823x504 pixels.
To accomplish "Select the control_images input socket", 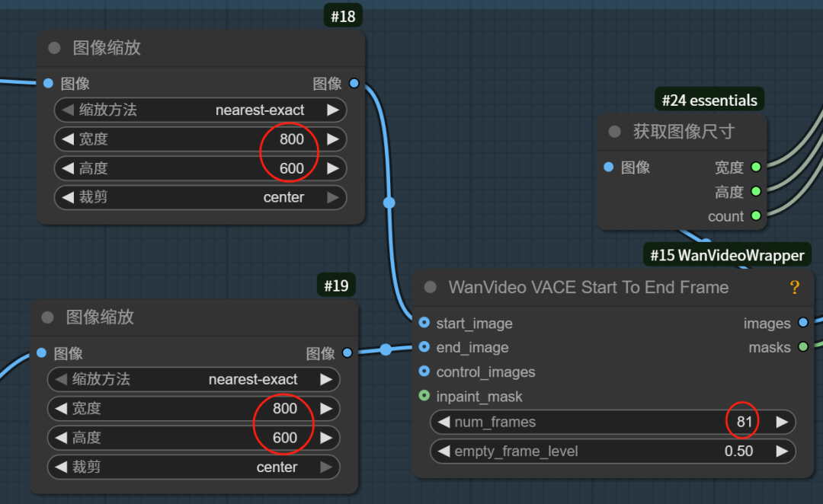I will 424,372.
